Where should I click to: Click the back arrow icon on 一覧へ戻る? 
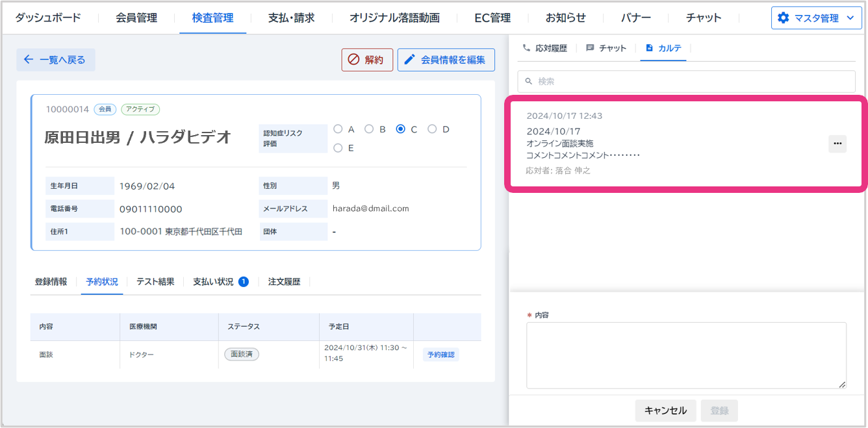tap(28, 60)
